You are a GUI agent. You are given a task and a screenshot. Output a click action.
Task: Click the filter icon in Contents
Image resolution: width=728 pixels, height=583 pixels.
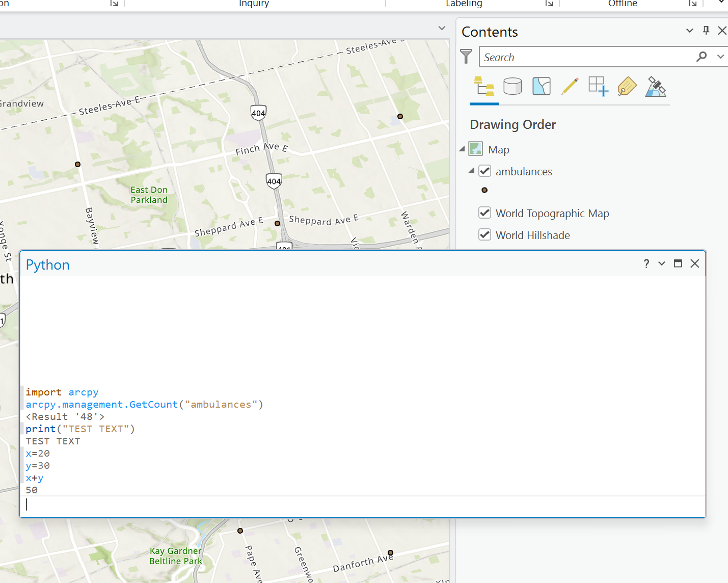[466, 56]
